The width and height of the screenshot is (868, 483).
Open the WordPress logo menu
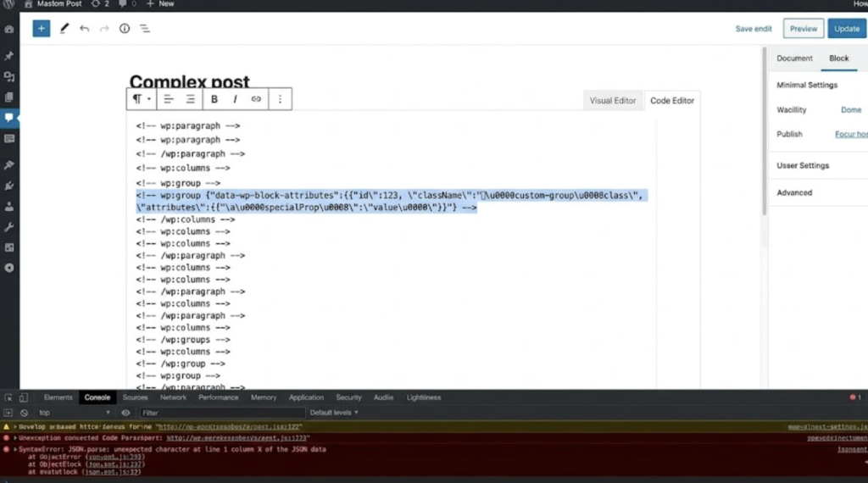tap(8, 4)
